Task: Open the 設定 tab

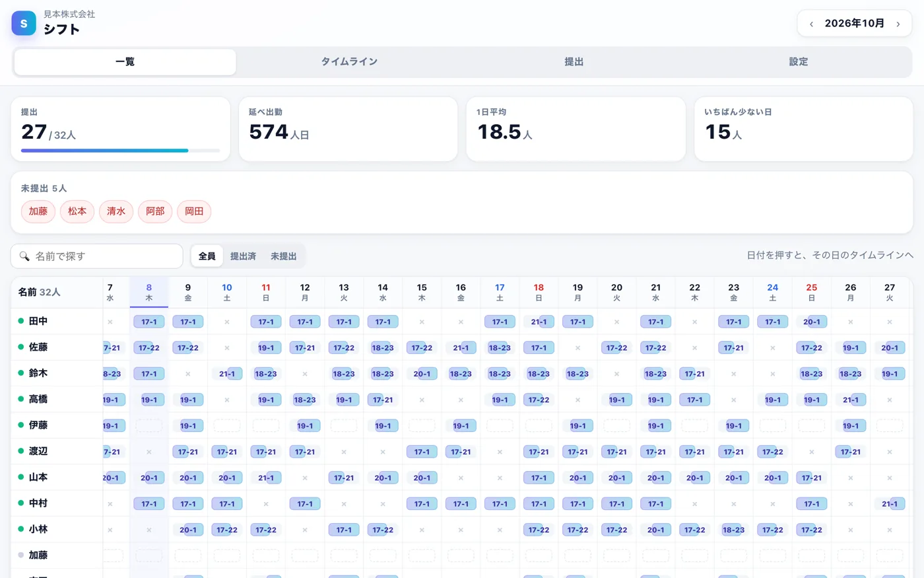Action: (x=799, y=62)
